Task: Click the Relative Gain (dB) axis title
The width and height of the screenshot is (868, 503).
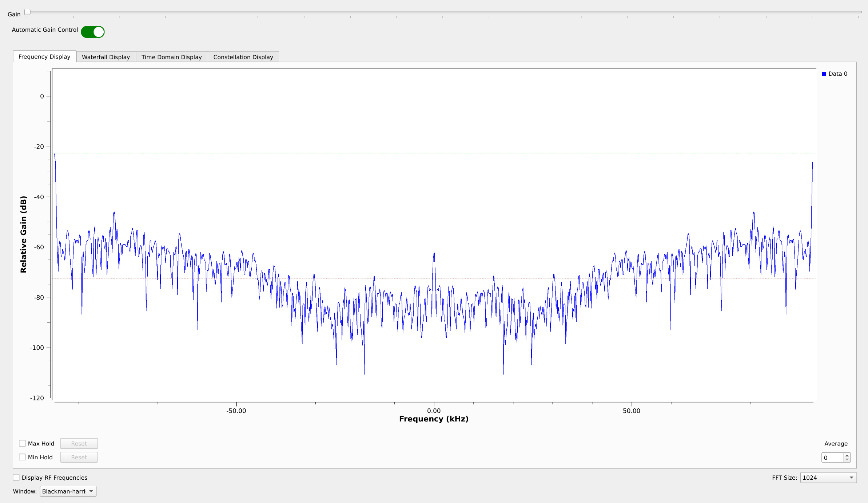Action: tap(24, 234)
